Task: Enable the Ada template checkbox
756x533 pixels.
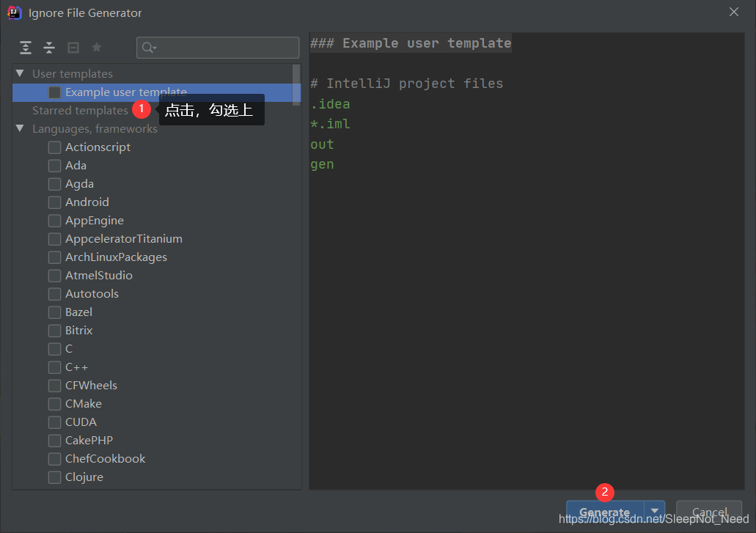Action: click(x=54, y=165)
